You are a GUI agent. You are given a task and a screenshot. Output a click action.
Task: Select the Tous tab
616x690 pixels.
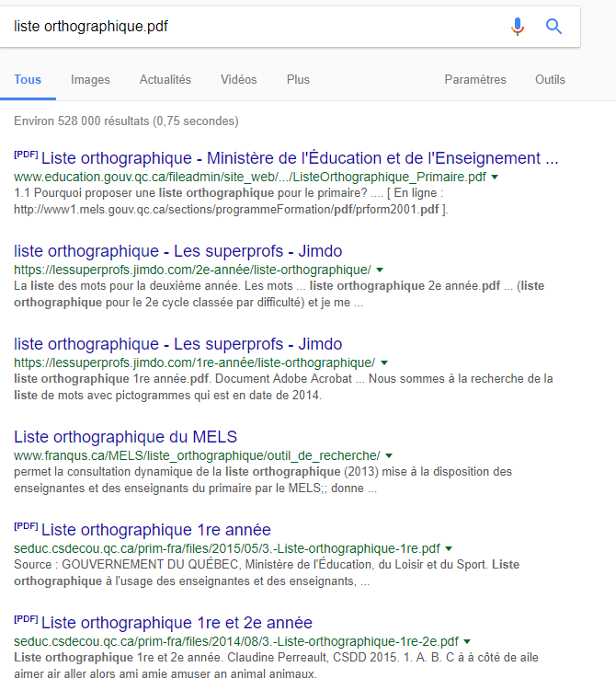pos(28,80)
